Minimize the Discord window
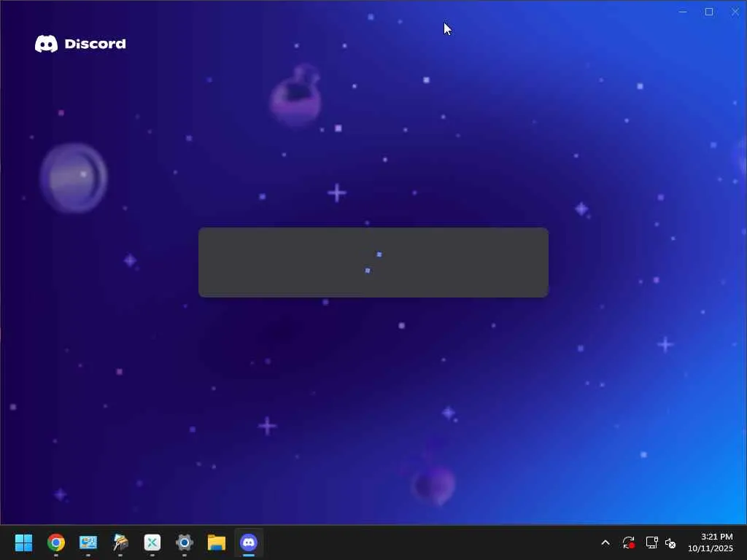The height and width of the screenshot is (560, 747). tap(683, 12)
